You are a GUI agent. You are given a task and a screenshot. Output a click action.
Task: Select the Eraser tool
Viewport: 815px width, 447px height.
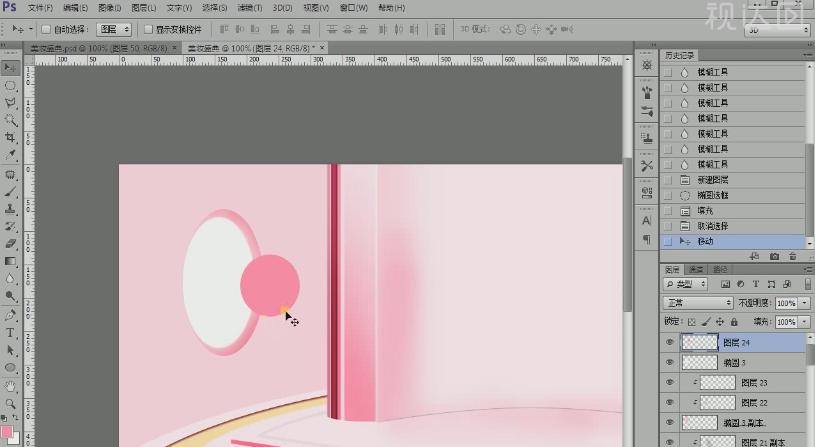coord(10,243)
